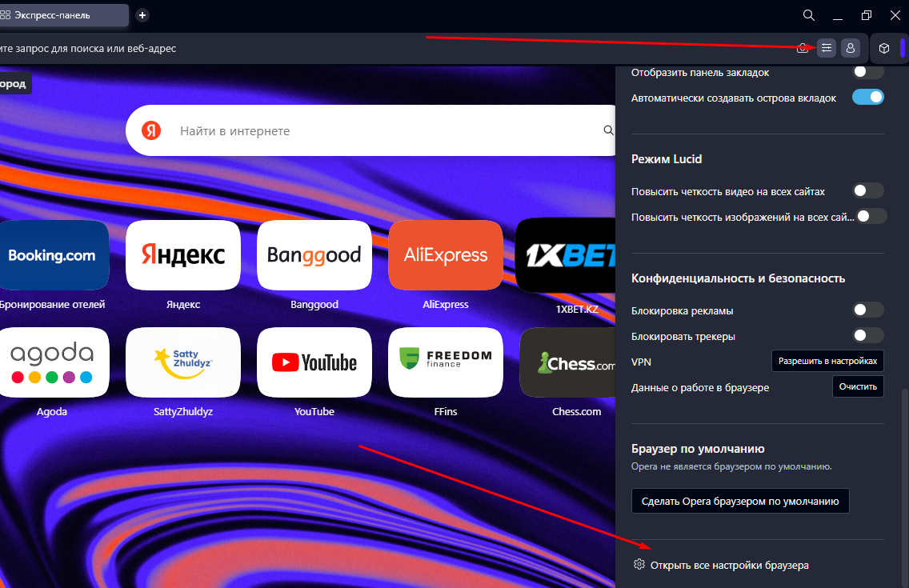Viewport: 909px width, 588px height.
Task: Enable Повысить четкость изображений toggle
Action: point(871,216)
